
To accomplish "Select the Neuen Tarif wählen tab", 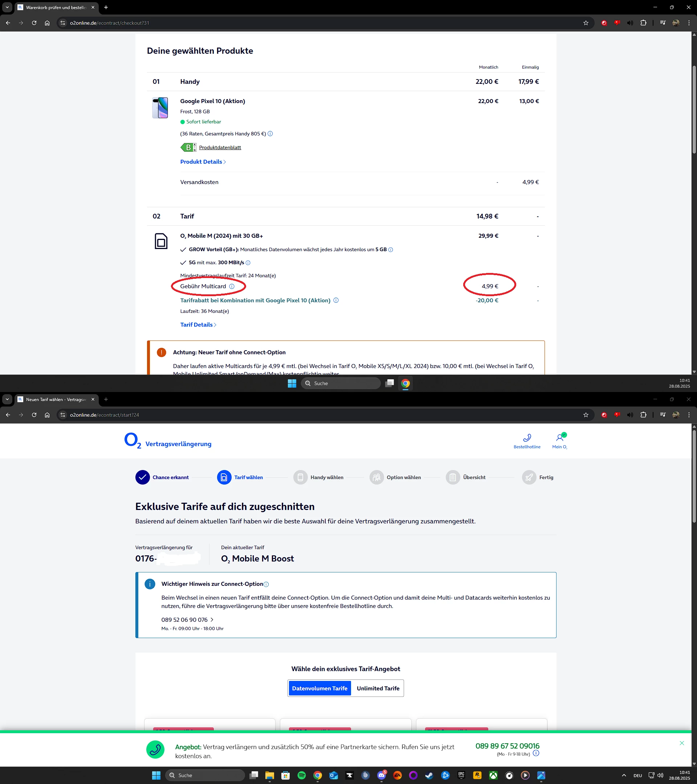I will coord(56,399).
